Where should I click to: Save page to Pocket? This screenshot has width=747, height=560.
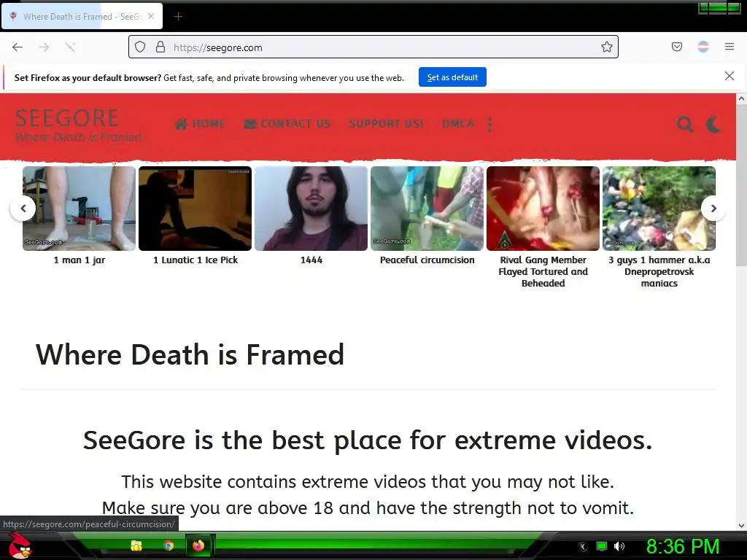(x=676, y=47)
